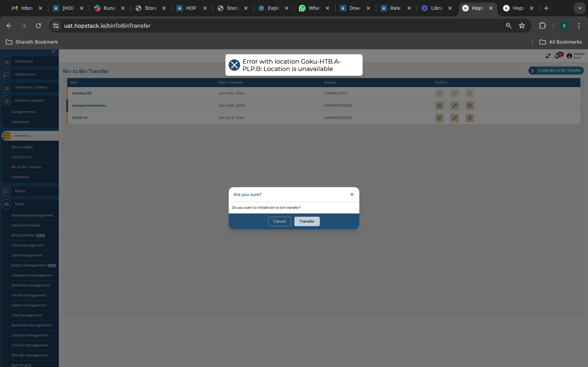Image resolution: width=588 pixels, height=367 pixels.
Task: Expand the Outbound Logistics sidebar section
Action: pos(31,87)
